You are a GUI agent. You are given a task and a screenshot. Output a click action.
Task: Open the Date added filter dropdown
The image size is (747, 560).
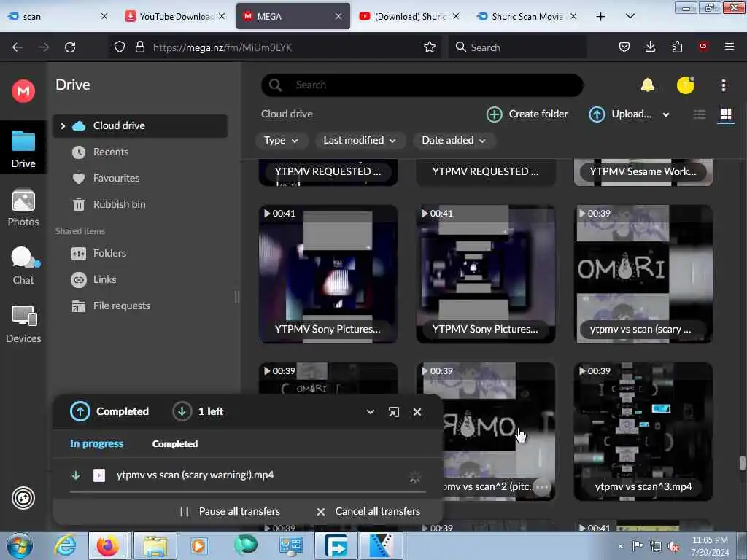pos(454,141)
